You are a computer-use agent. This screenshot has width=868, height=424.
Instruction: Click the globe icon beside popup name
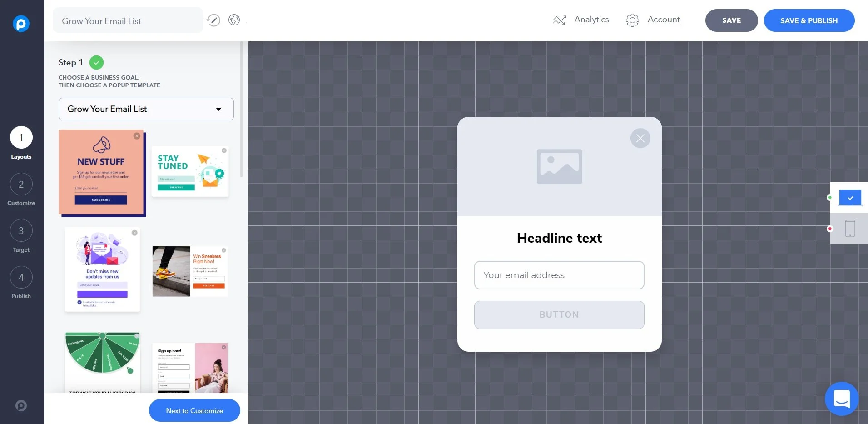click(234, 20)
